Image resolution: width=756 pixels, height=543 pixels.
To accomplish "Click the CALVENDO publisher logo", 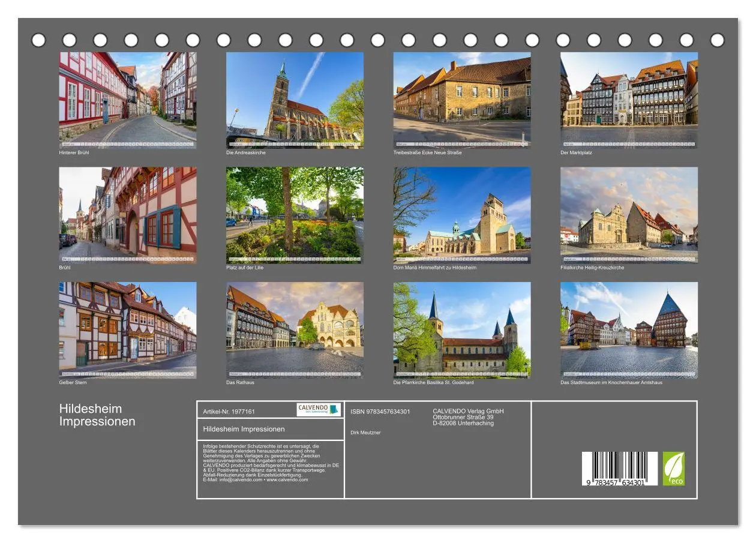I will (319, 409).
